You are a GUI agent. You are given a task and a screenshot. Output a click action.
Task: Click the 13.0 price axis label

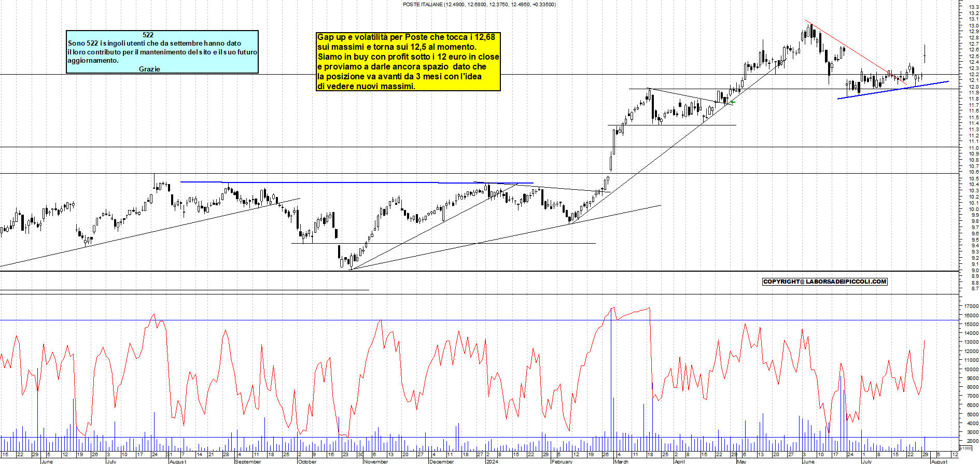click(973, 25)
